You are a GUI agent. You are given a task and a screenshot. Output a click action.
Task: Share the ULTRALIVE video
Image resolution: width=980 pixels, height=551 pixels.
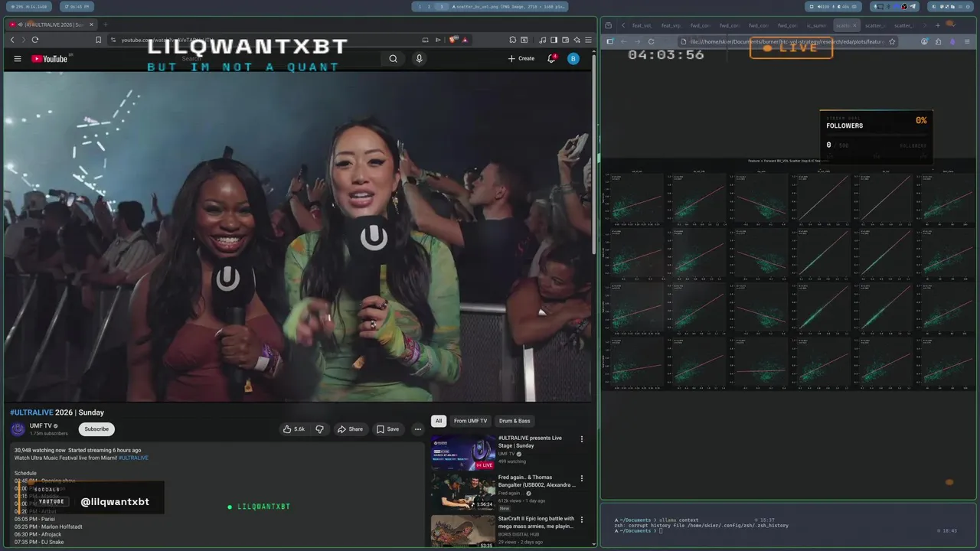[350, 429]
